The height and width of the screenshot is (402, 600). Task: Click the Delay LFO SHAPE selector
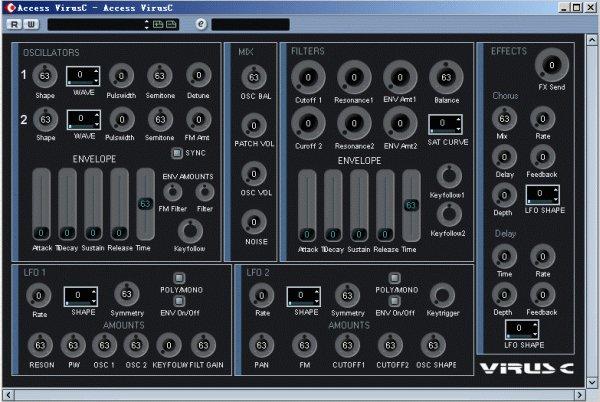[522, 329]
